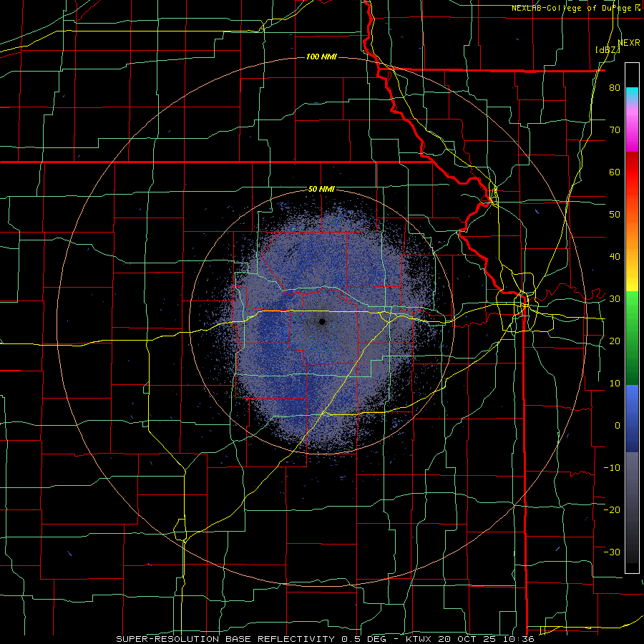Image resolution: width=644 pixels, height=644 pixels.
Task: Click the -20 value on dBZ scale
Action: (x=612, y=509)
